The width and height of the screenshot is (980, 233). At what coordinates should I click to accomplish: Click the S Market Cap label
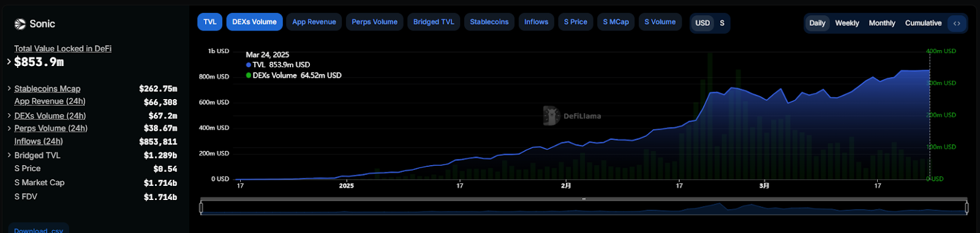pos(39,182)
